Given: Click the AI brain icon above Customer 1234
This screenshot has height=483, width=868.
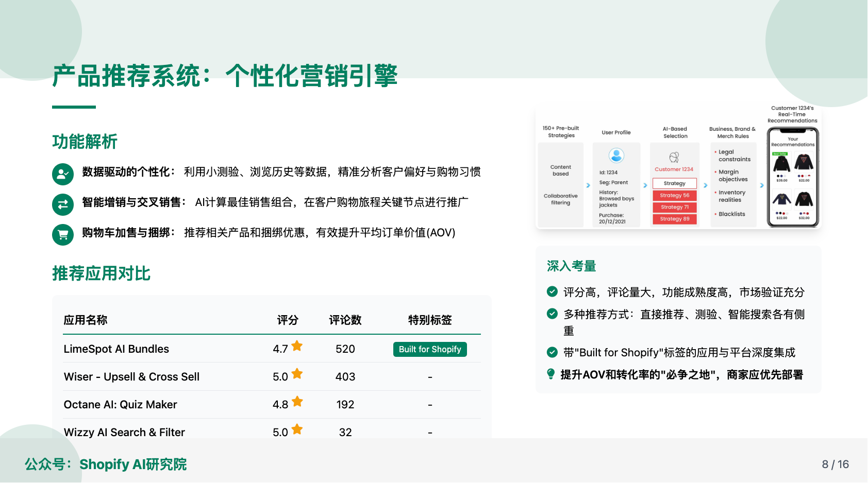Looking at the screenshot, I should (x=674, y=157).
